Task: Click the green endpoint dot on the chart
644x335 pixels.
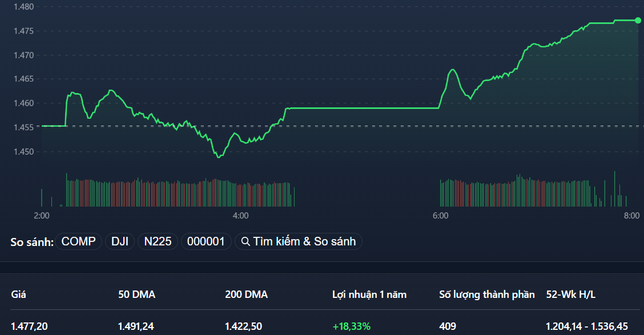Action: [638, 20]
